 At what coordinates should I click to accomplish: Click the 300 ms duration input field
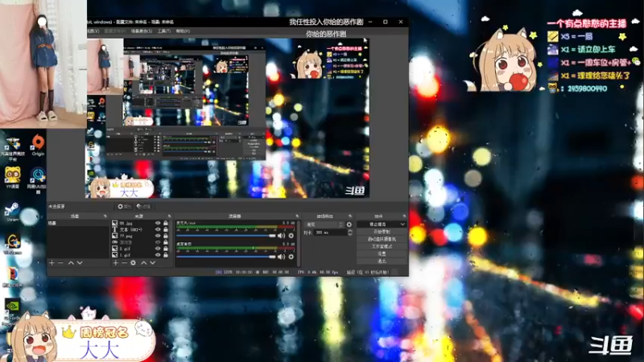tap(331, 232)
